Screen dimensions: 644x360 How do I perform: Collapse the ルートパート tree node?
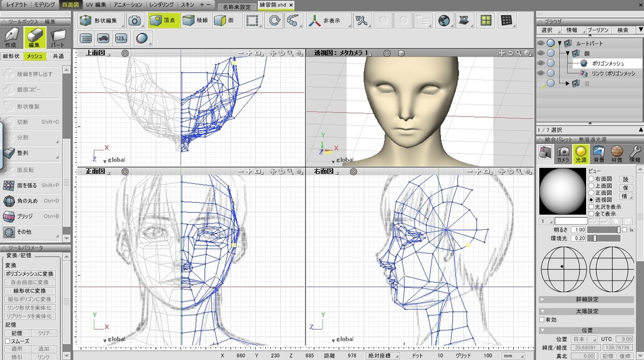559,43
